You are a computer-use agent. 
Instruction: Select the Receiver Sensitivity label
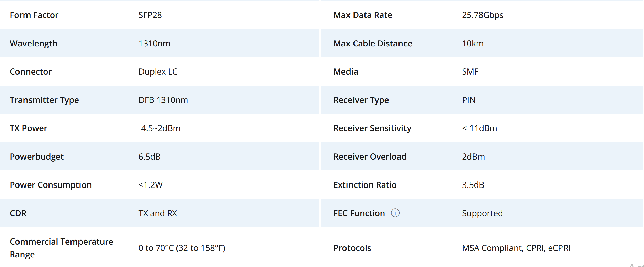click(372, 128)
